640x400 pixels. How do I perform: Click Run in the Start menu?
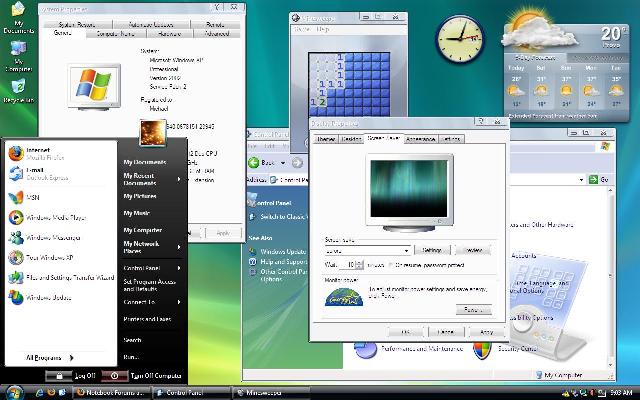[131, 357]
